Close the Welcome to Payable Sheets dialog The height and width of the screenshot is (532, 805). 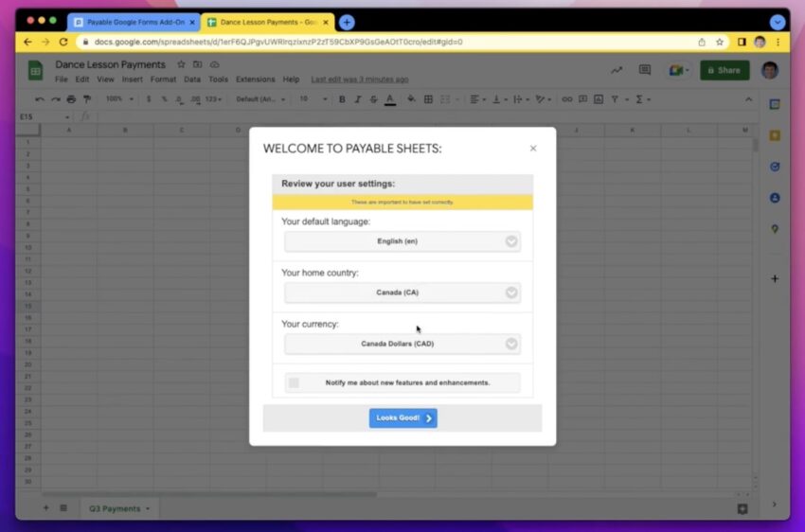click(533, 149)
